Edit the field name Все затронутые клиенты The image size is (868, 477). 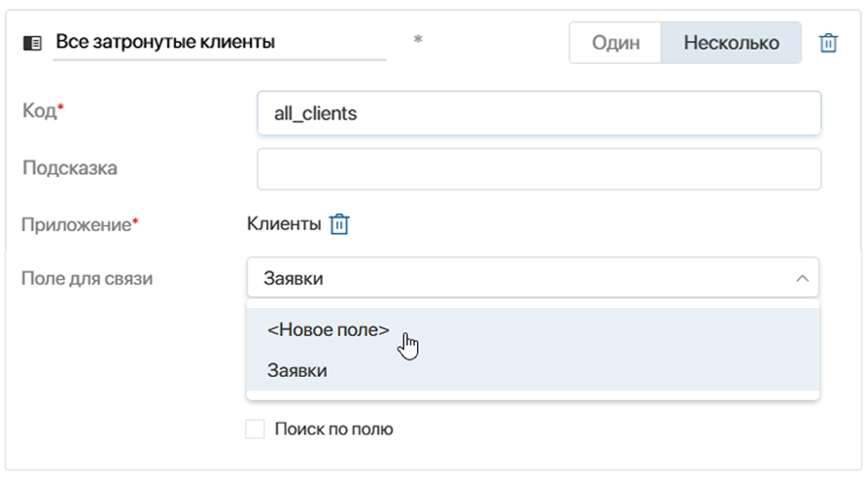click(220, 42)
